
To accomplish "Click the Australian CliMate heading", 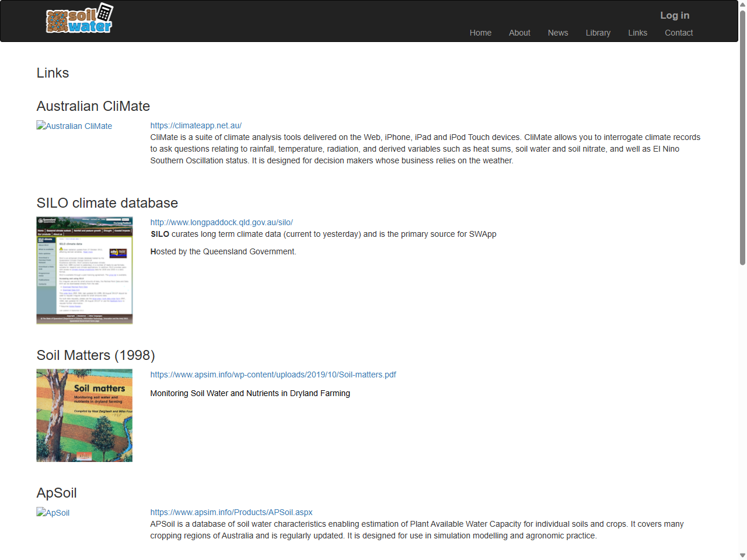I will 93,106.
